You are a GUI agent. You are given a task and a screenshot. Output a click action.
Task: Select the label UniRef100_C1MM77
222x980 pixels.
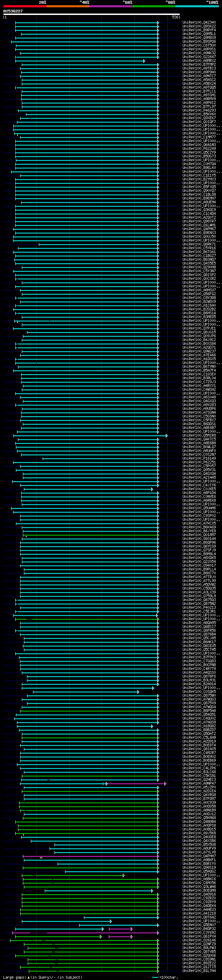[x=199, y=137]
